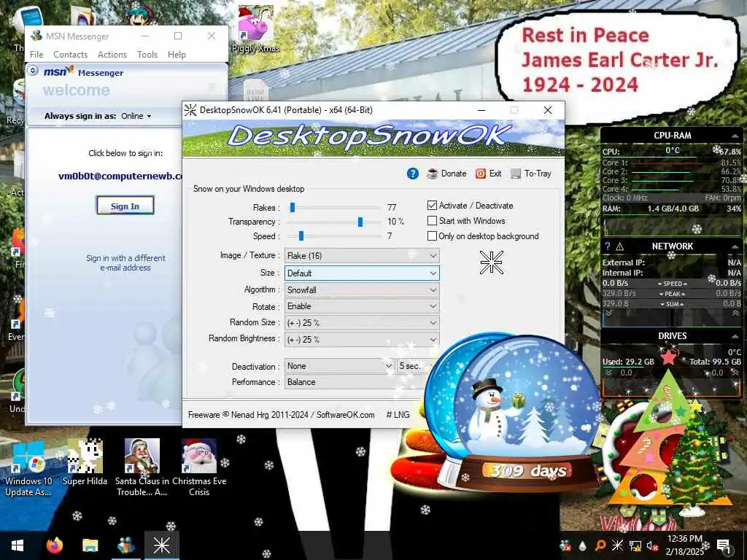Open the Deactivation dropdown showing None
747x560 pixels.
[339, 366]
